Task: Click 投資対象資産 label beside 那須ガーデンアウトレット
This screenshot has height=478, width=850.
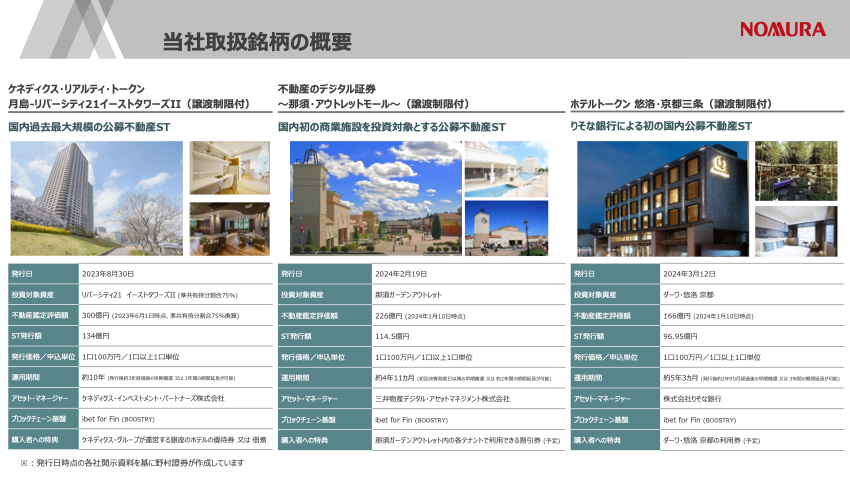Action: point(325,295)
